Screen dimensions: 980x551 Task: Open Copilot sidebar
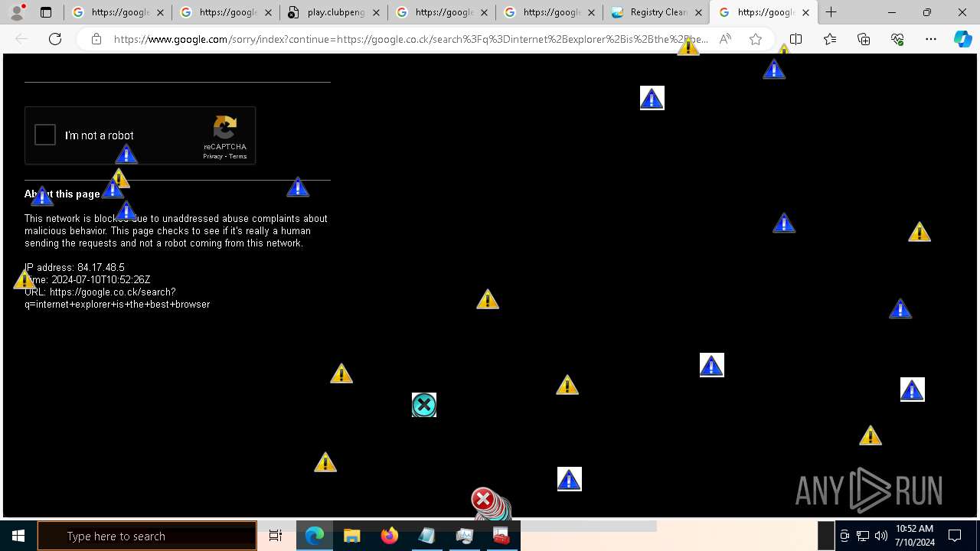pyautogui.click(x=962, y=39)
